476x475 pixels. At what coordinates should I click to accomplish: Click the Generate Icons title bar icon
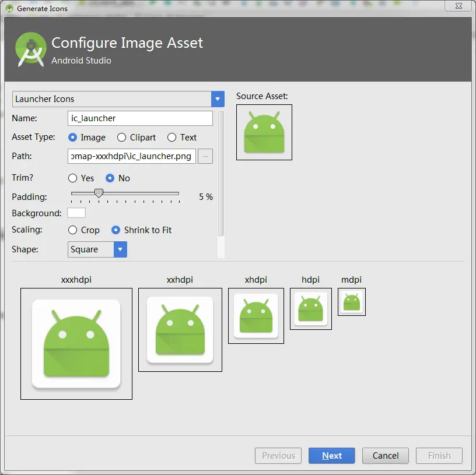tap(9, 9)
